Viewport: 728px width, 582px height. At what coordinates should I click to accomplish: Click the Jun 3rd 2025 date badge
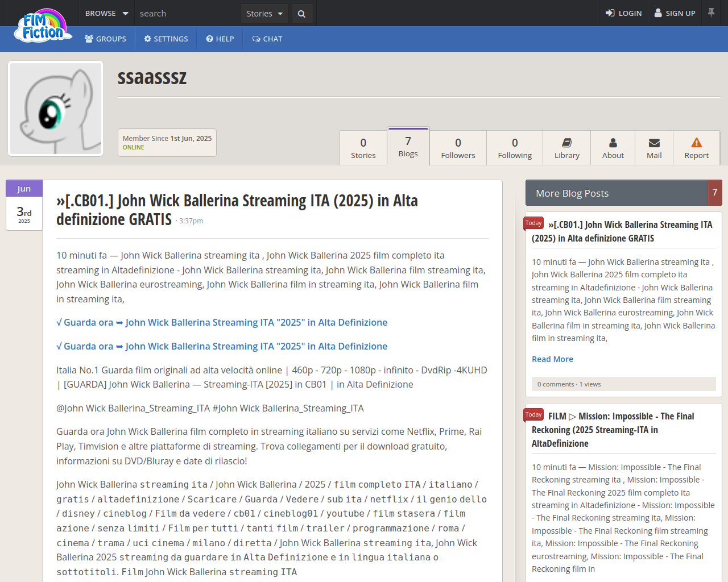24,205
